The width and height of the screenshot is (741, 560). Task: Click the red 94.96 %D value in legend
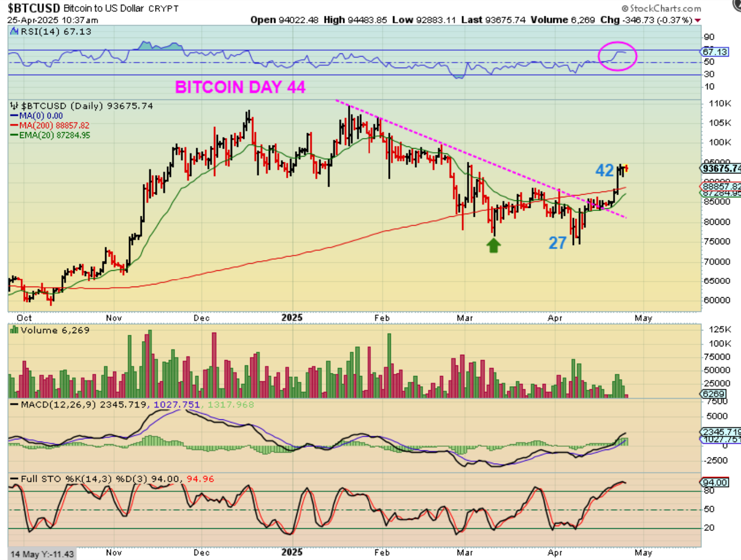pos(200,479)
